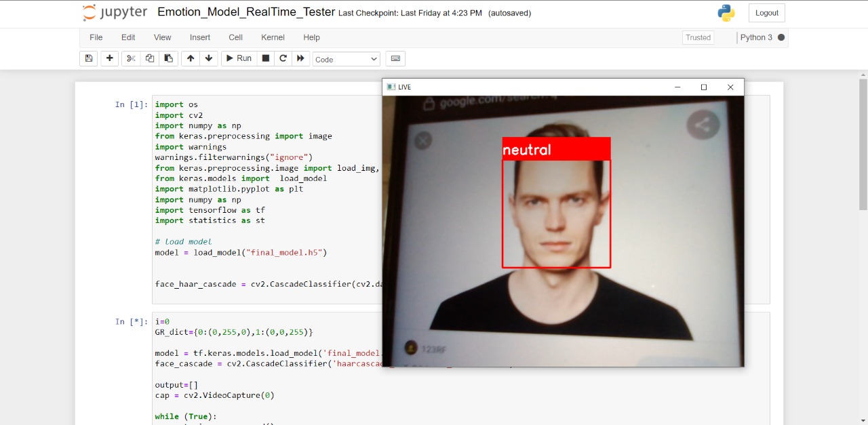Image resolution: width=868 pixels, height=425 pixels.
Task: Click the Logout button
Action: (767, 13)
